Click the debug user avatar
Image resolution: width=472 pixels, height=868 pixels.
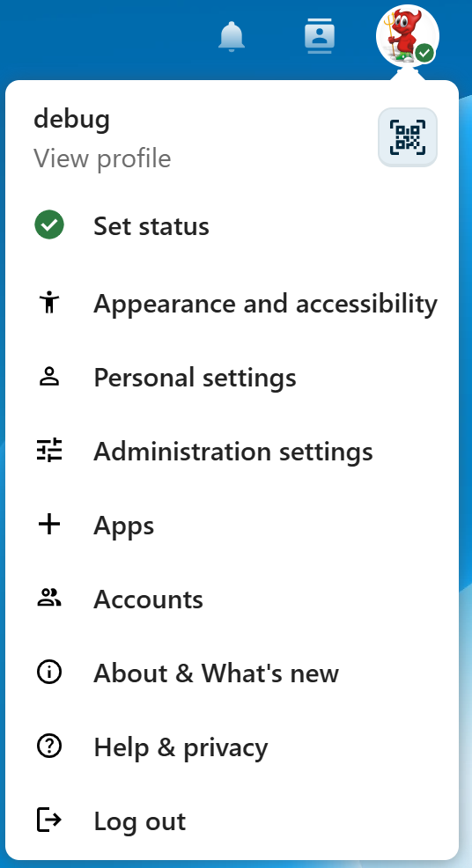[x=408, y=37]
